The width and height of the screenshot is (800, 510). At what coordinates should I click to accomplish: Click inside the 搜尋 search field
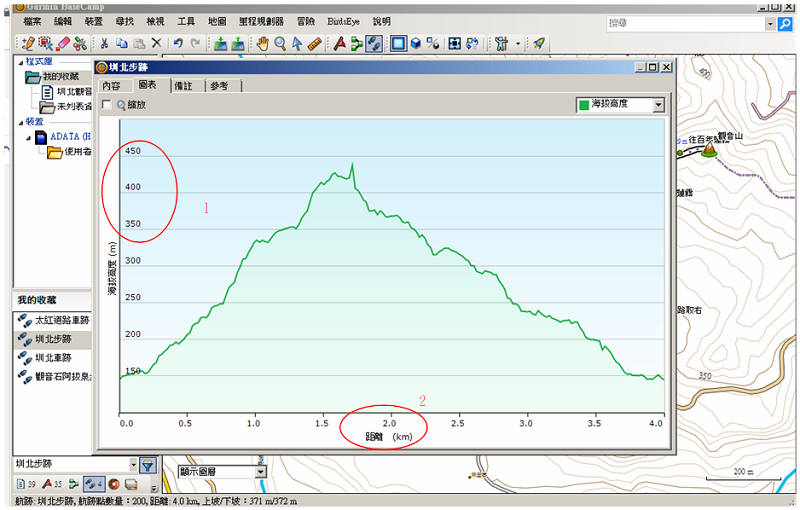tap(686, 23)
